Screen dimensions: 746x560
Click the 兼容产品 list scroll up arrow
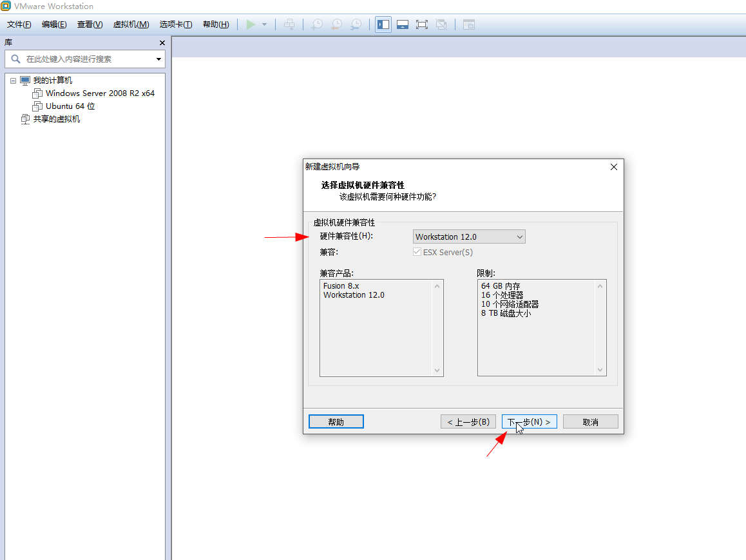[x=437, y=286]
